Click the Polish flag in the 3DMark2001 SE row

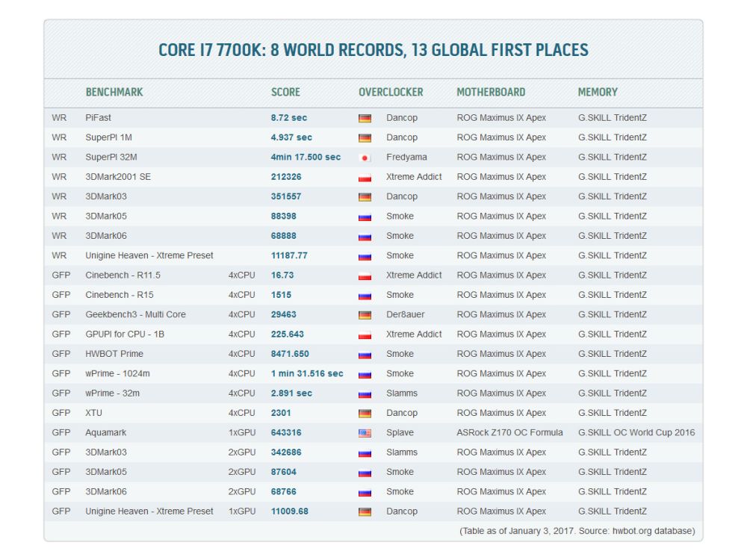click(x=365, y=178)
